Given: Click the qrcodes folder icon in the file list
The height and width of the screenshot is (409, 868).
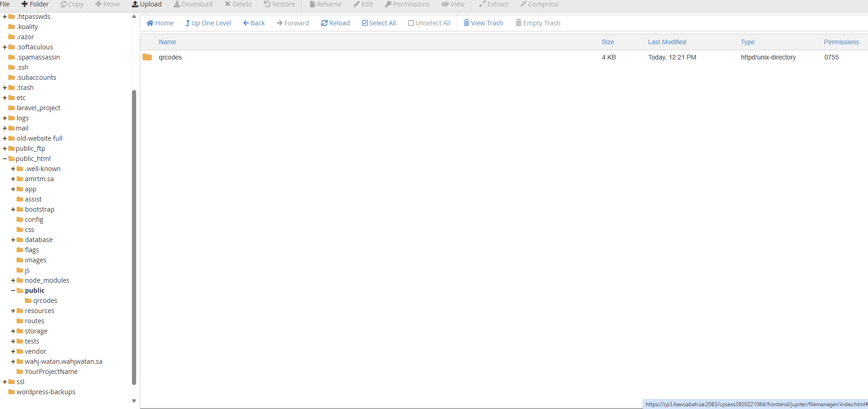Looking at the screenshot, I should click(x=147, y=57).
